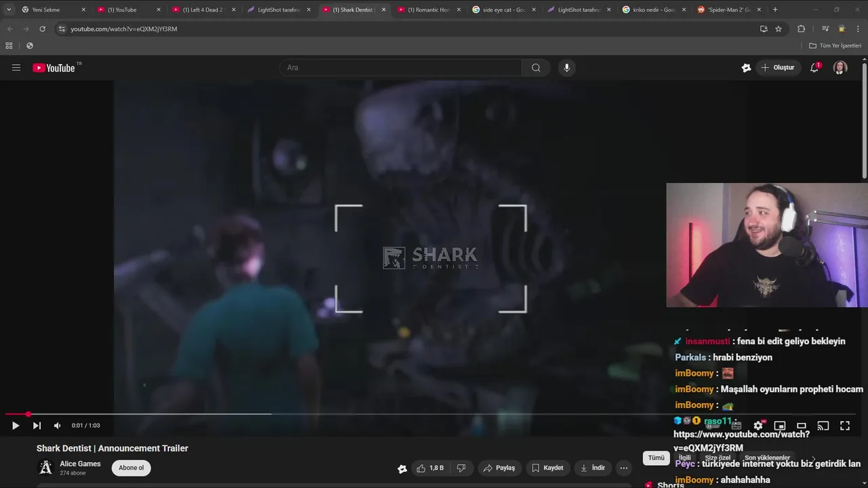Click the streamer webcam overlay
Screen dimensions: 868x488
(767, 245)
